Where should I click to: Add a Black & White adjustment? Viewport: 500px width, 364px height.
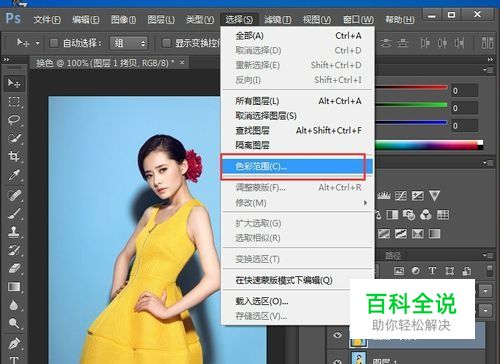(392, 215)
